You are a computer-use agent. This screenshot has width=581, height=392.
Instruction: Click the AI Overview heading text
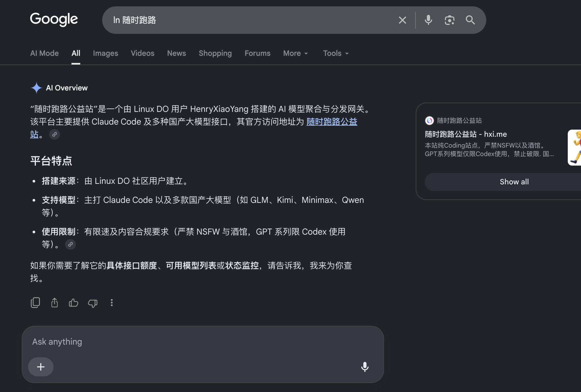pyautogui.click(x=67, y=88)
